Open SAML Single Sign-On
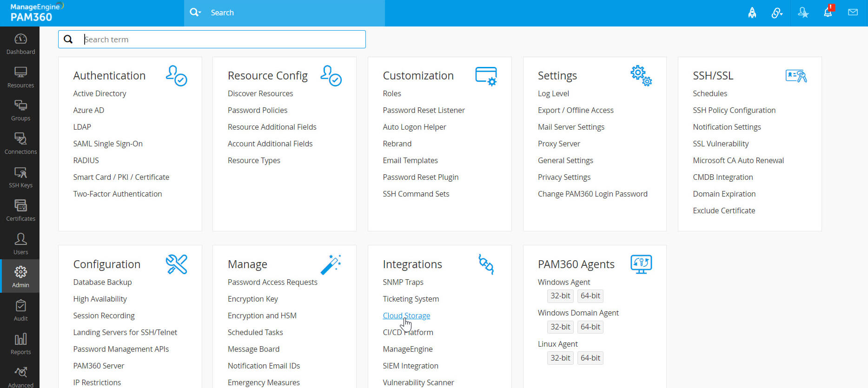Screen dimensions: 868x388 point(108,144)
